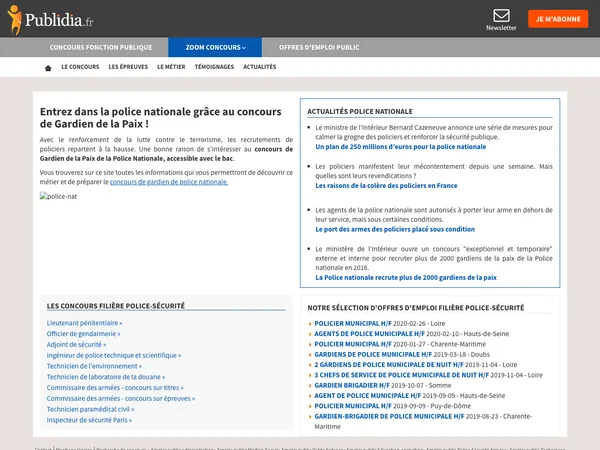
Task: Click the Publidia.fr logo
Action: pos(51,20)
